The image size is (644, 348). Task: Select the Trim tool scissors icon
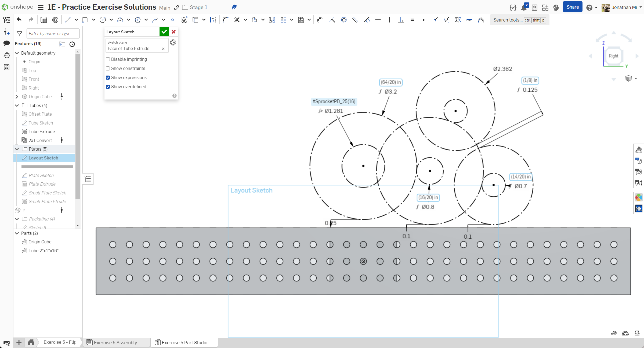tap(237, 20)
